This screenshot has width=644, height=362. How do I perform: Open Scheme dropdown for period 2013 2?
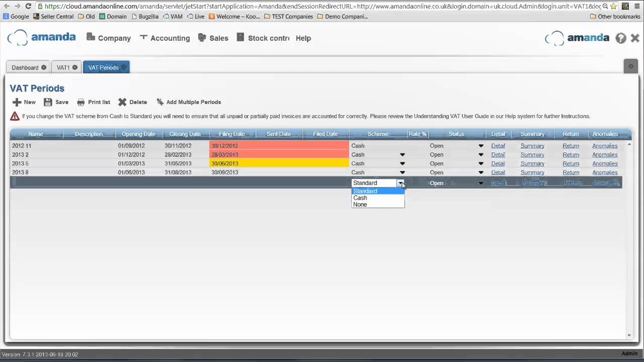tap(403, 155)
